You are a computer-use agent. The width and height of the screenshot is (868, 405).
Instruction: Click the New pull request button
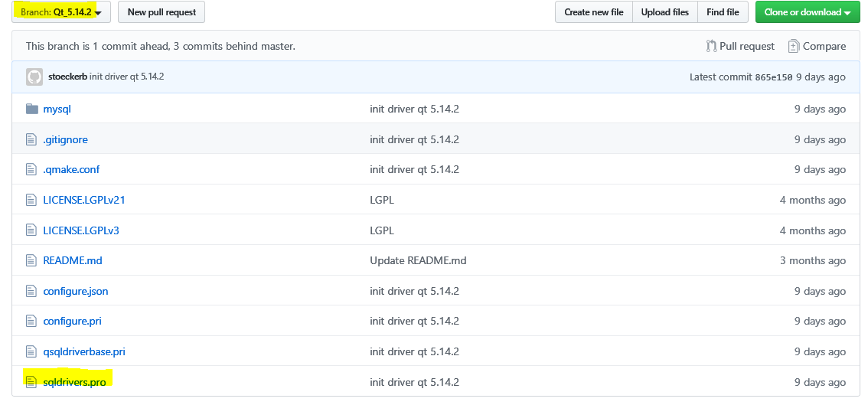point(162,11)
